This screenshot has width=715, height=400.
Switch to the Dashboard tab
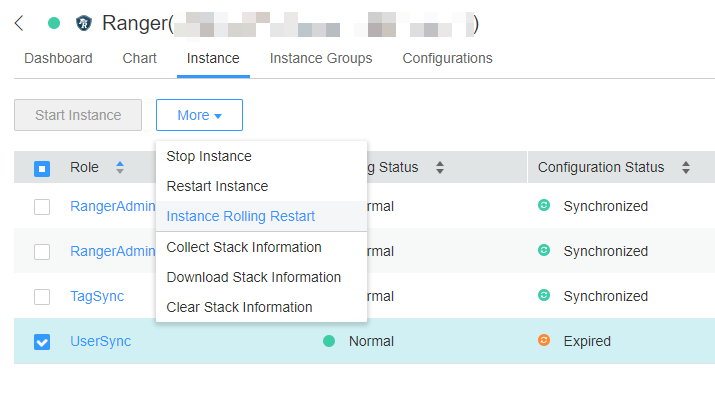pyautogui.click(x=58, y=58)
